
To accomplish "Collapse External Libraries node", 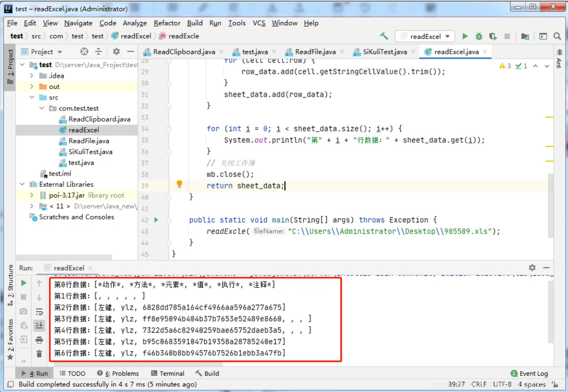I will pyautogui.click(x=22, y=184).
